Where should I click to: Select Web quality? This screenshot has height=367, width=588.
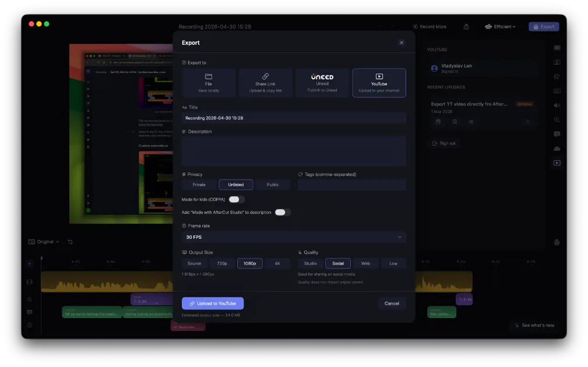click(x=365, y=263)
